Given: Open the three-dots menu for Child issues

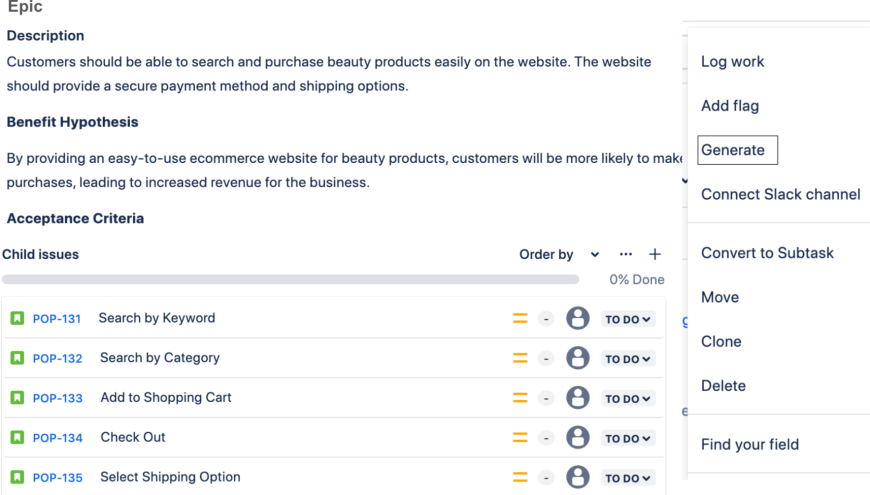Looking at the screenshot, I should (626, 254).
